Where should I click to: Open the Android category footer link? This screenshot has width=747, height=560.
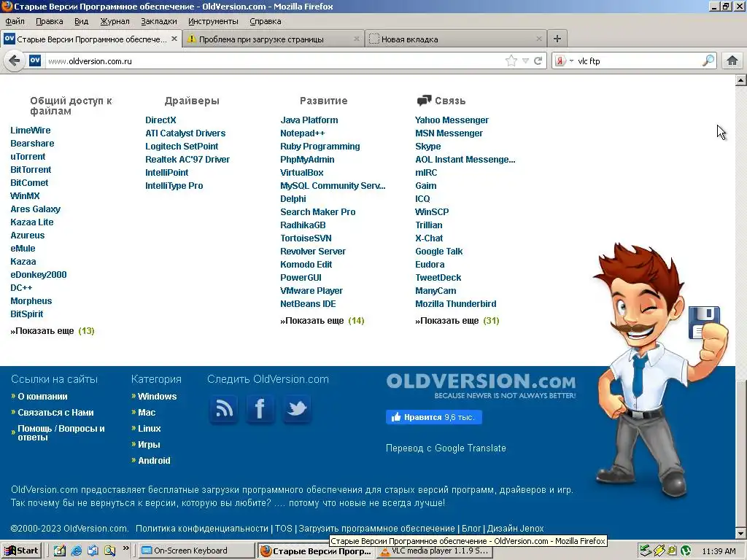[x=154, y=461]
